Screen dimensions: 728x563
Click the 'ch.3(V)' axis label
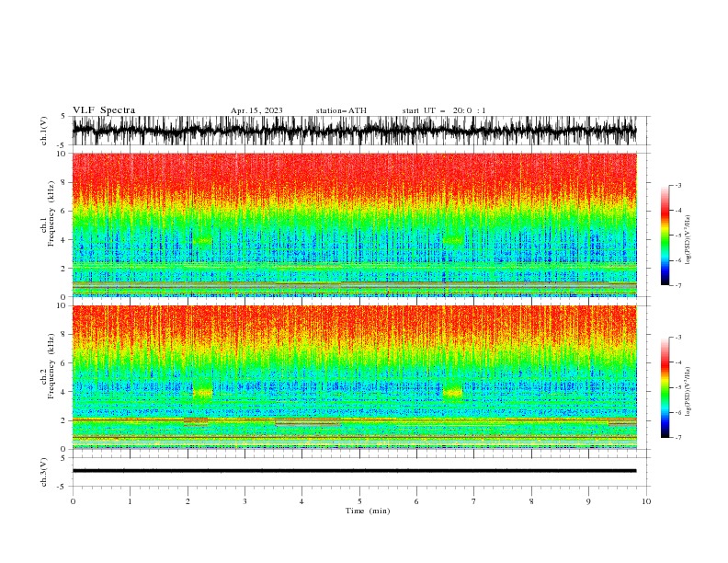[44, 472]
